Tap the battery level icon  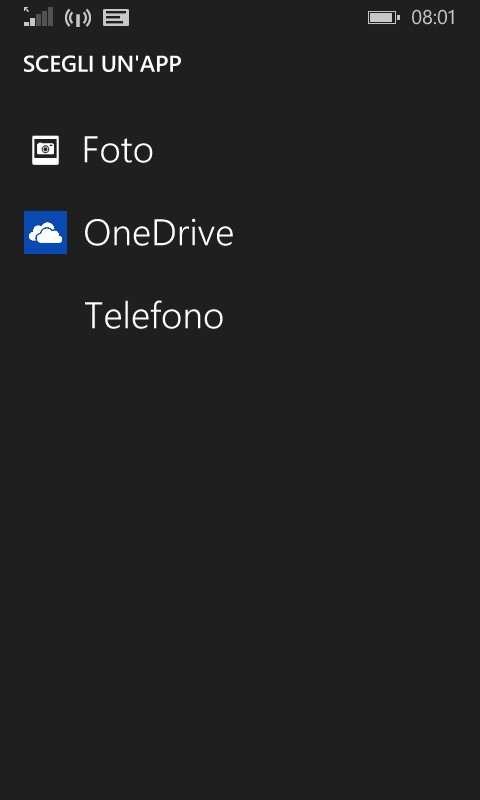coord(384,18)
